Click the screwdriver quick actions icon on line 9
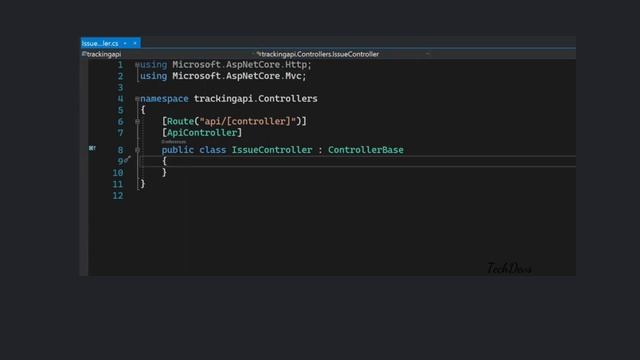The width and height of the screenshot is (640, 360). coord(128,159)
